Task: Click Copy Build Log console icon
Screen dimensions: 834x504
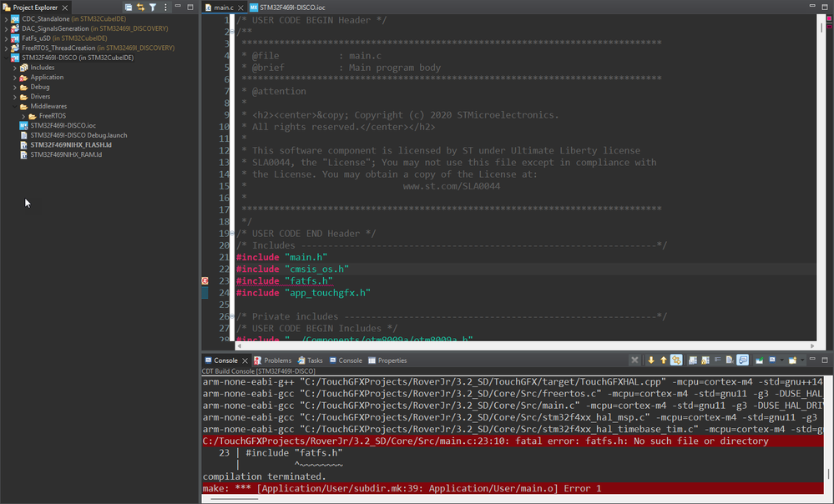Action: pyautogui.click(x=693, y=360)
